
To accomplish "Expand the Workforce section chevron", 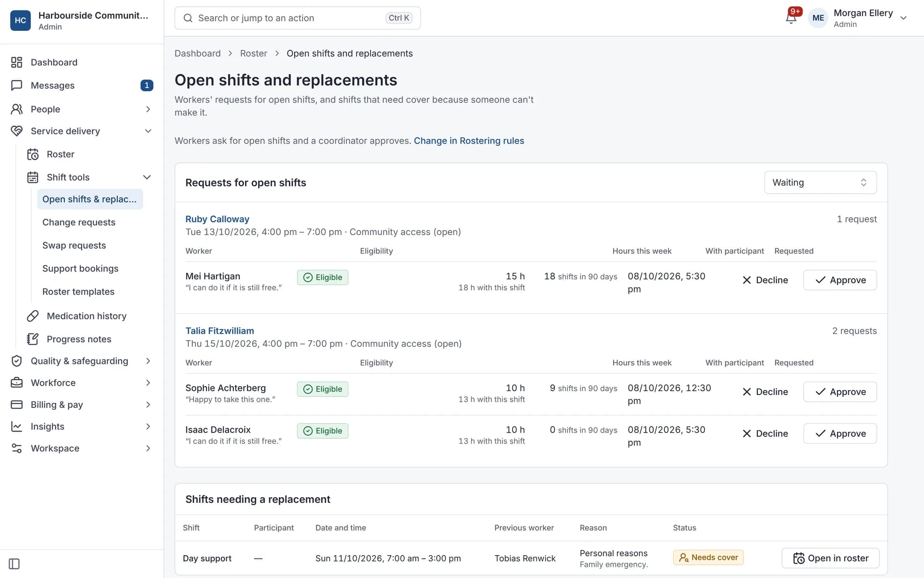I will (148, 383).
